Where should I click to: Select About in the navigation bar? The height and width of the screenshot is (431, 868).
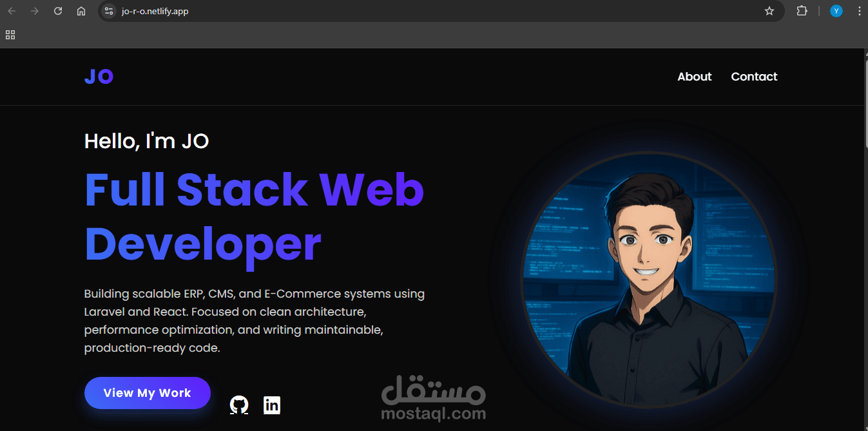[694, 76]
